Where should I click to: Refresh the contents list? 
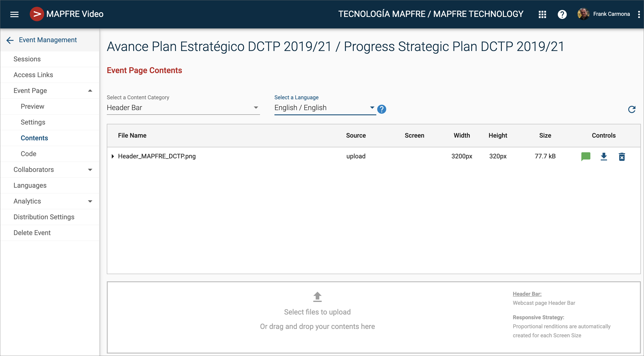632,109
